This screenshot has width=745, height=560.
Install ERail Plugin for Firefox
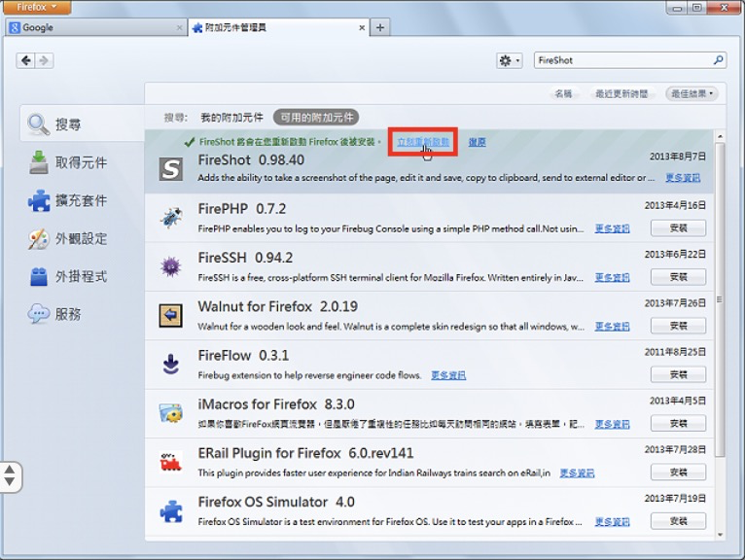[678, 472]
